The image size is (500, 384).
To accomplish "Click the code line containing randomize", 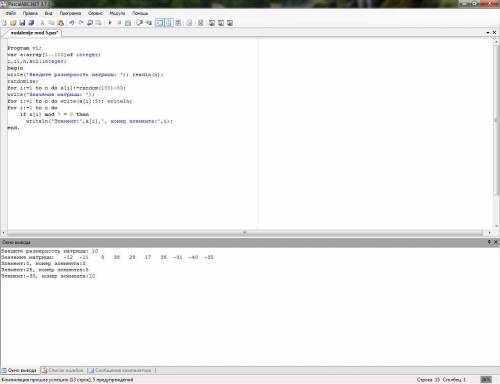I will [x=23, y=81].
